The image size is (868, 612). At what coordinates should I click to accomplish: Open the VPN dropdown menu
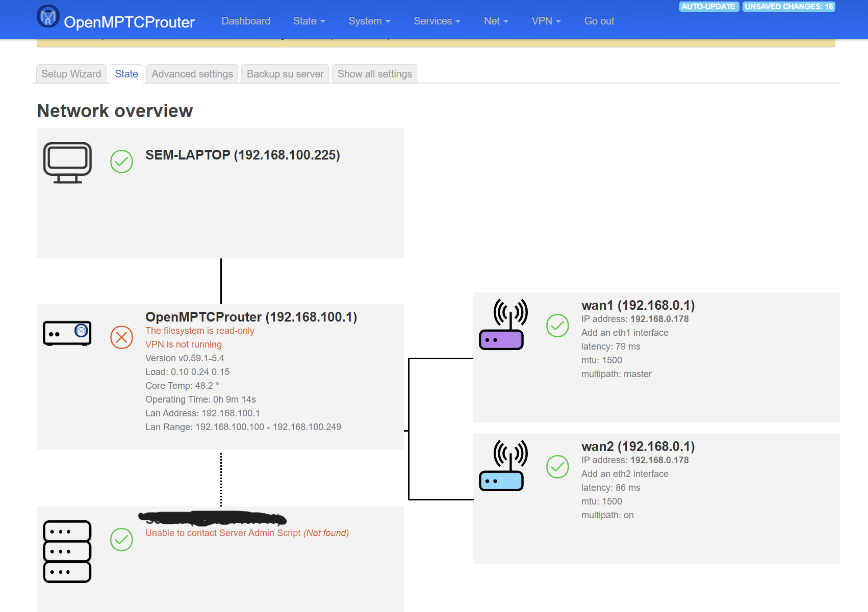click(x=546, y=21)
